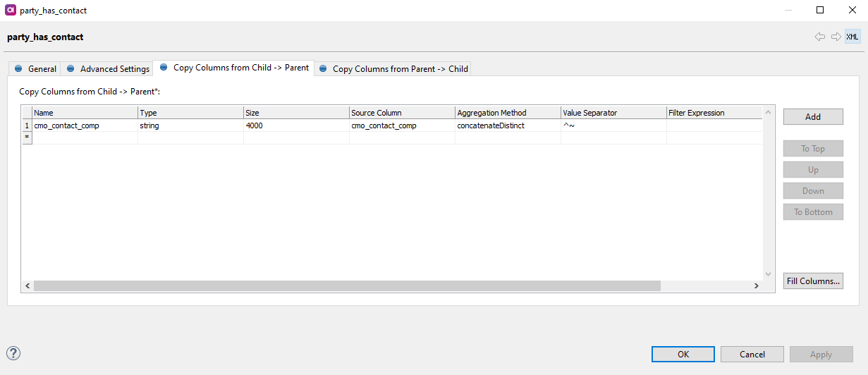Click the horizontal scrollbar thumb
Image resolution: width=868 pixels, height=375 pixels.
point(347,285)
